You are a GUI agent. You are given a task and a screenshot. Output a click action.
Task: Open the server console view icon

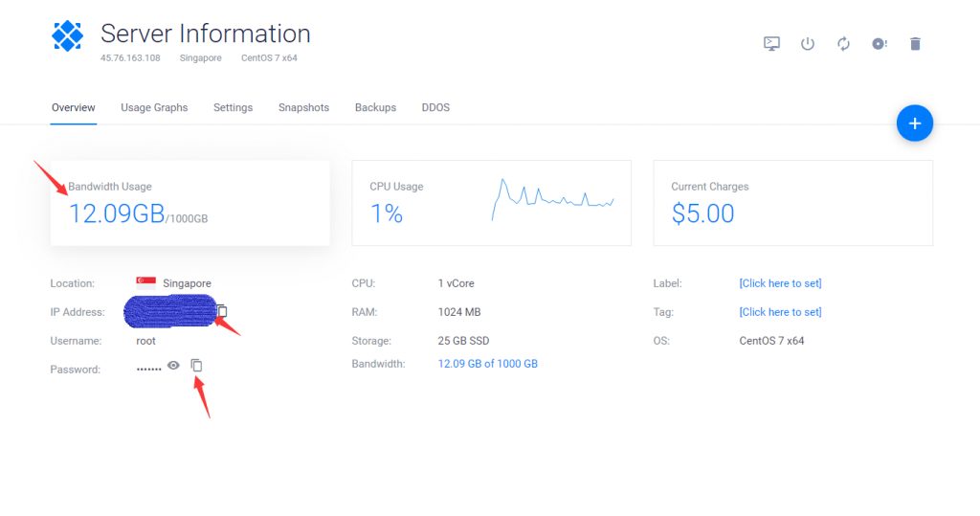[x=771, y=44]
